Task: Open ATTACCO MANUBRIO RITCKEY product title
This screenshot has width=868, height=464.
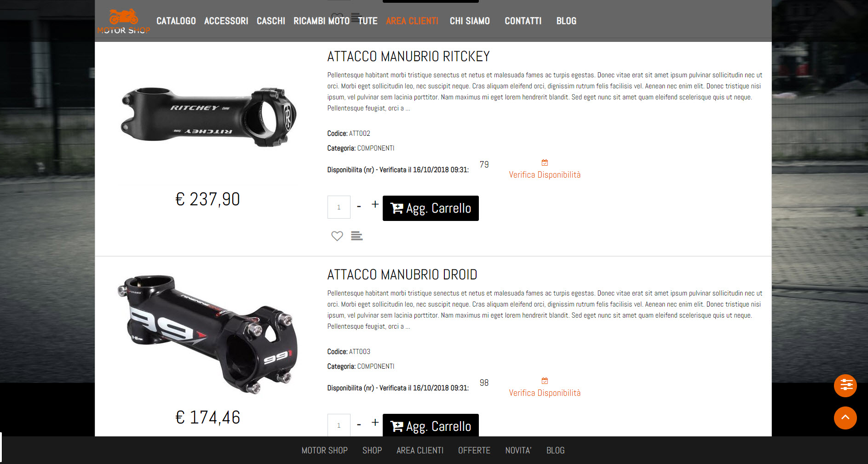Action: [408, 56]
